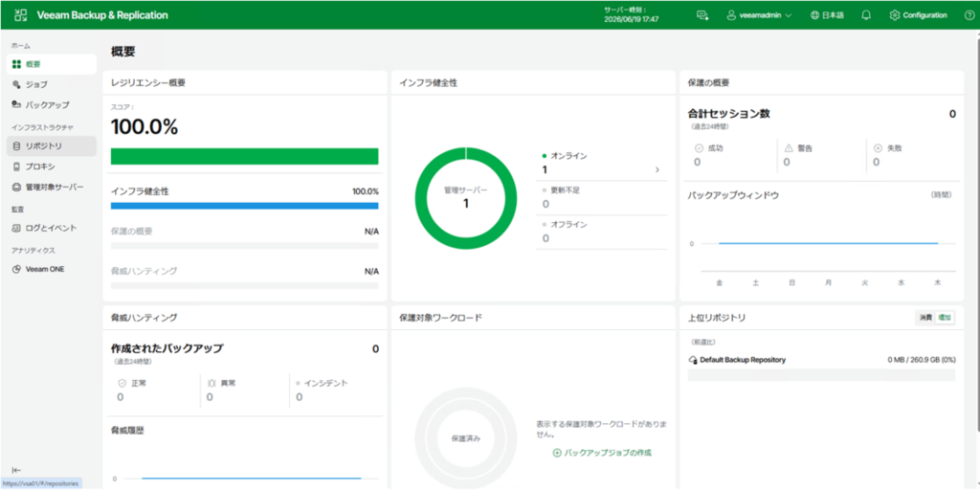Open the notifications bell icon
The height and width of the screenshot is (491, 980).
tap(865, 15)
